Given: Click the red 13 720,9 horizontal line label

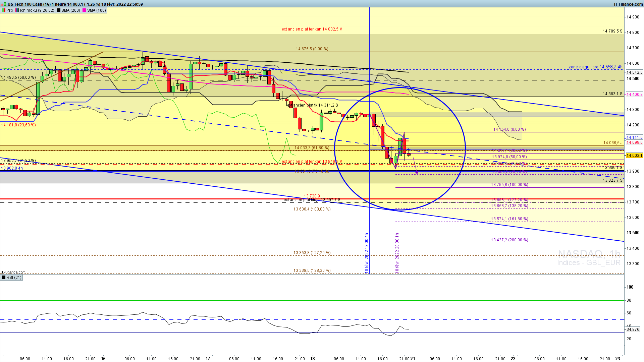Looking at the screenshot, I should [312, 196].
